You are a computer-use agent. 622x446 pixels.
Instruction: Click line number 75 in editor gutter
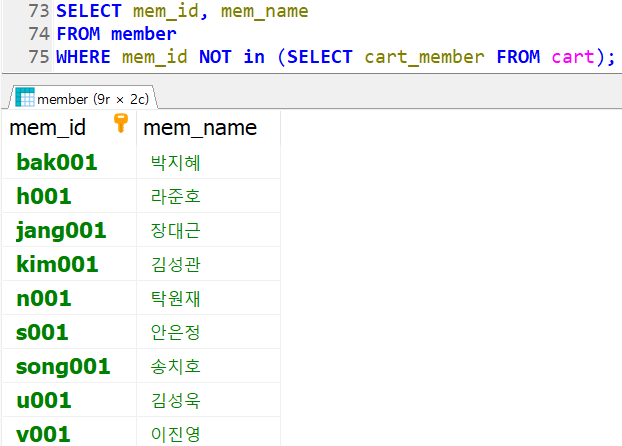point(39,57)
